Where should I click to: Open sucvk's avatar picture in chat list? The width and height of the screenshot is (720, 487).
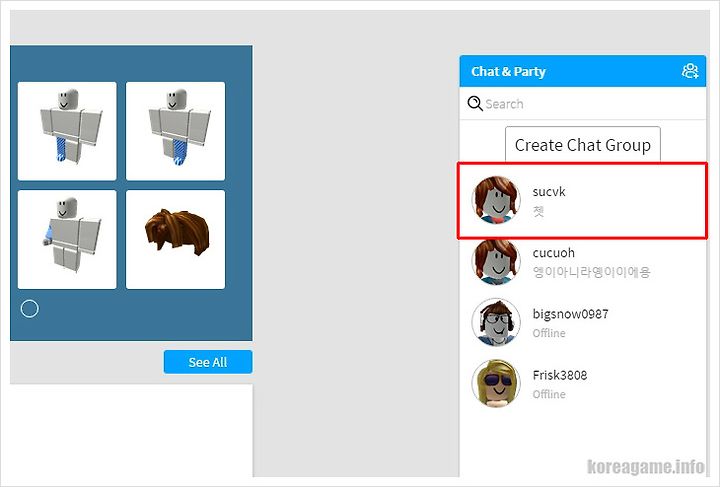coord(496,200)
